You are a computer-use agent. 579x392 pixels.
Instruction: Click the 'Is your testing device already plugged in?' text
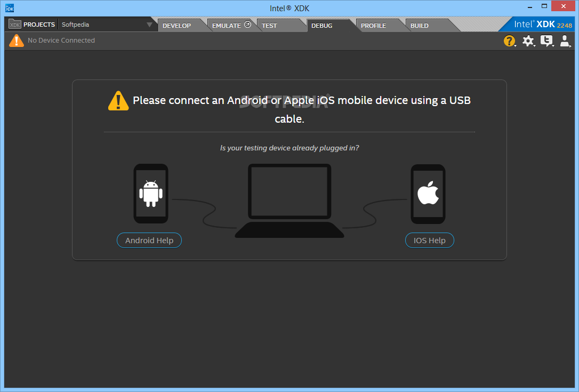click(289, 148)
